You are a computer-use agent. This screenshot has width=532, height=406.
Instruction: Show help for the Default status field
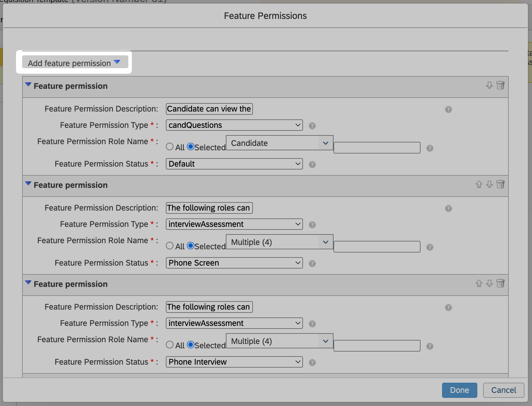pyautogui.click(x=312, y=165)
